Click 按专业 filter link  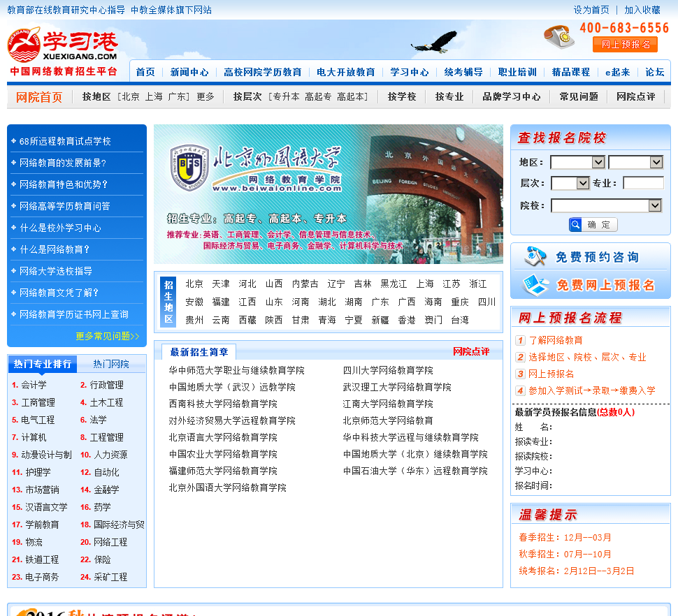[x=449, y=97]
